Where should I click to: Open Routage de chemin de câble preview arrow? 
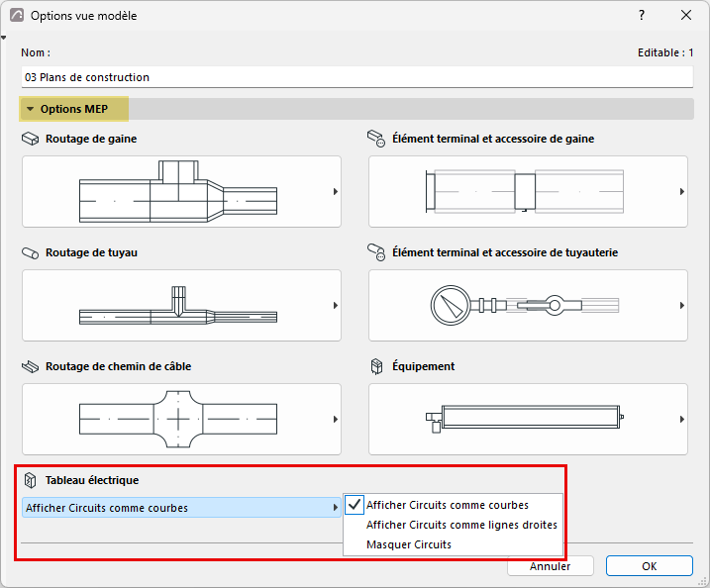[336, 419]
